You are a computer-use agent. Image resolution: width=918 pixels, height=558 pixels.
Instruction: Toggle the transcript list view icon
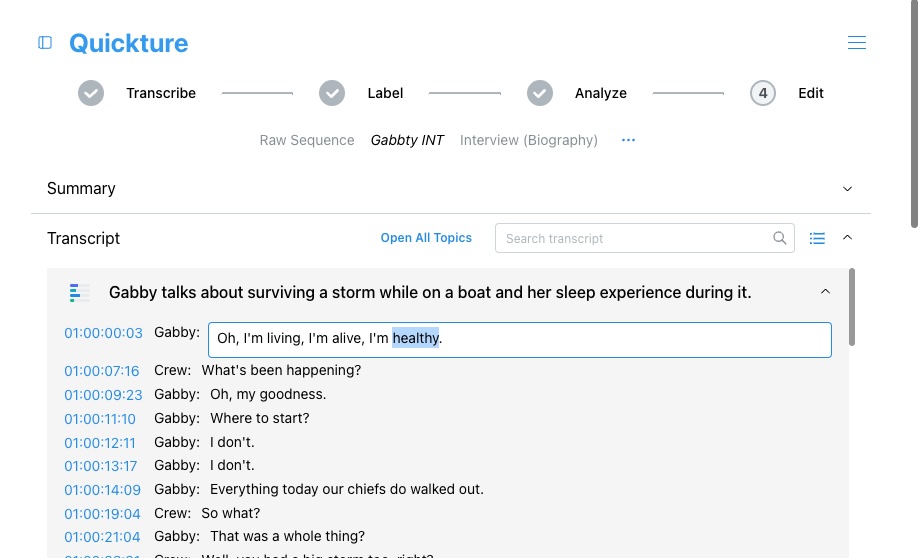pyautogui.click(x=817, y=238)
